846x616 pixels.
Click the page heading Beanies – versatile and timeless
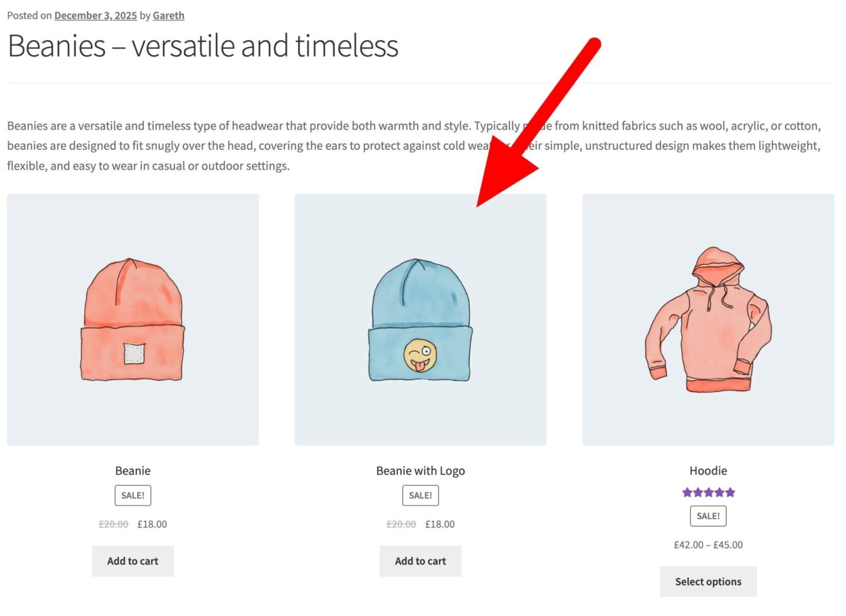click(204, 46)
